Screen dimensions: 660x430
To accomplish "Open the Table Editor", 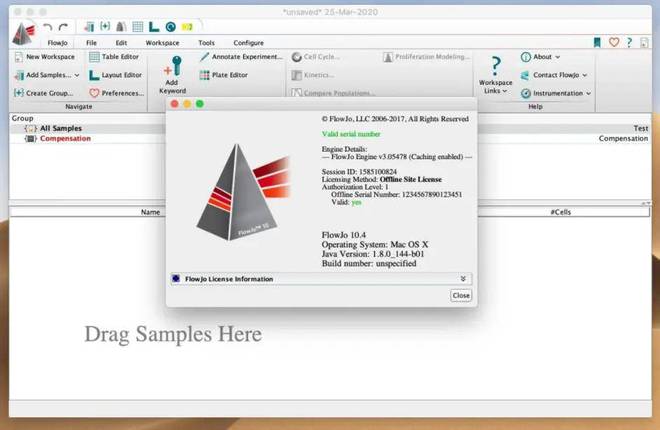I will [113, 57].
